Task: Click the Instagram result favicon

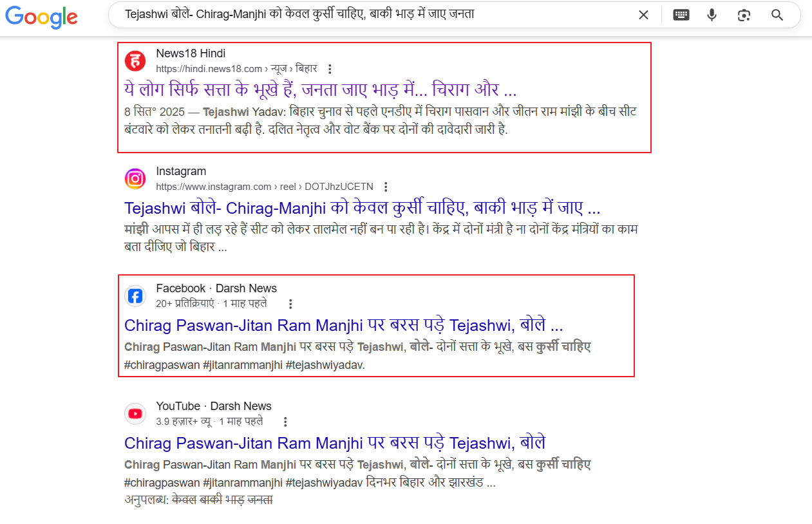Action: (x=135, y=178)
